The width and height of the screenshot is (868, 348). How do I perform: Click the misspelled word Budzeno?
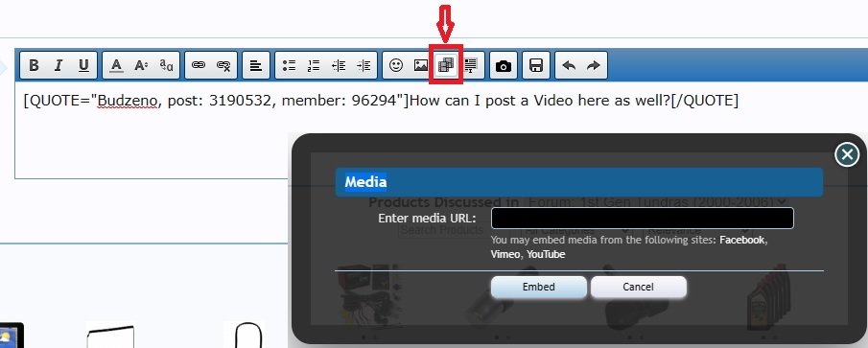click(128, 101)
